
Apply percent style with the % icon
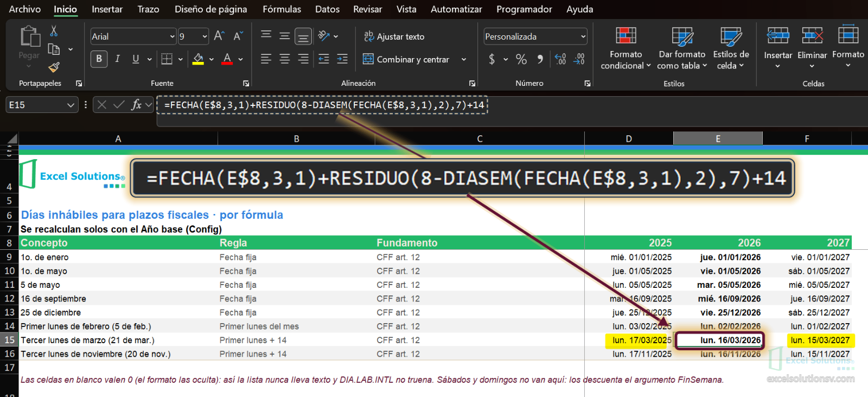521,59
